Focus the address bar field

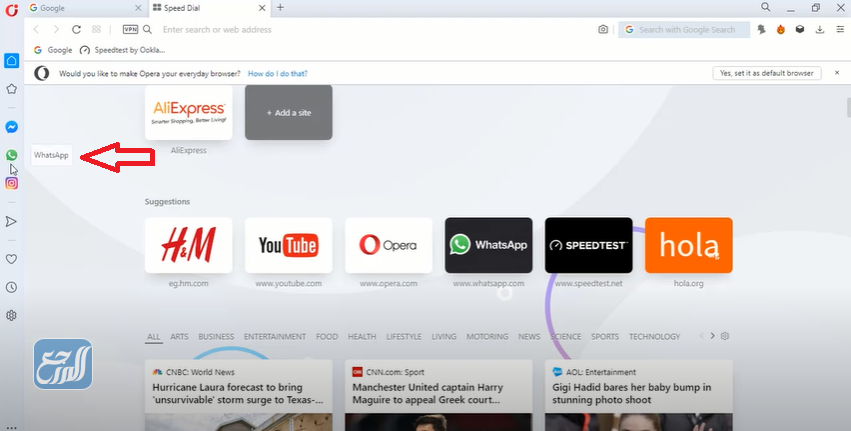pyautogui.click(x=374, y=29)
